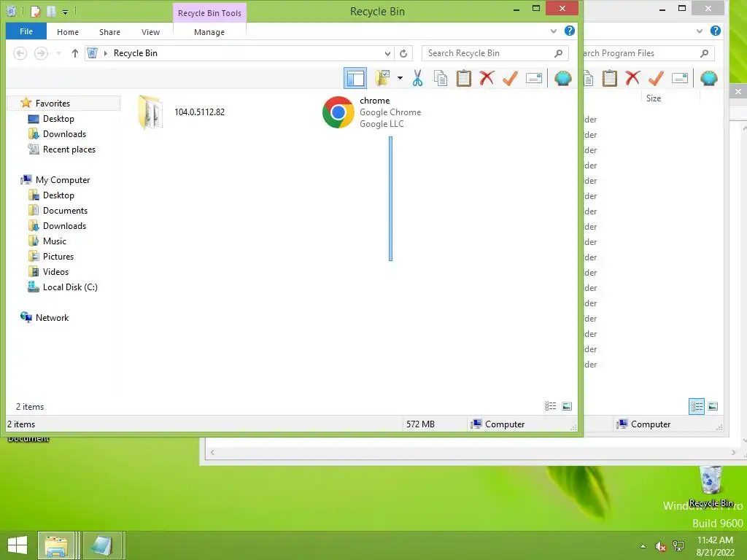Click the red X Delete icon in Program Files window

point(632,78)
